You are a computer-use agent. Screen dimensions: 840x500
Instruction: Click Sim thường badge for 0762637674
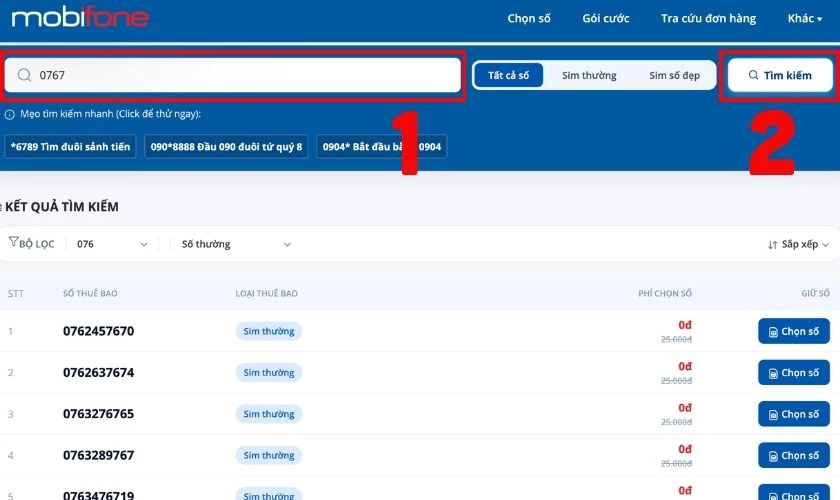tap(269, 372)
